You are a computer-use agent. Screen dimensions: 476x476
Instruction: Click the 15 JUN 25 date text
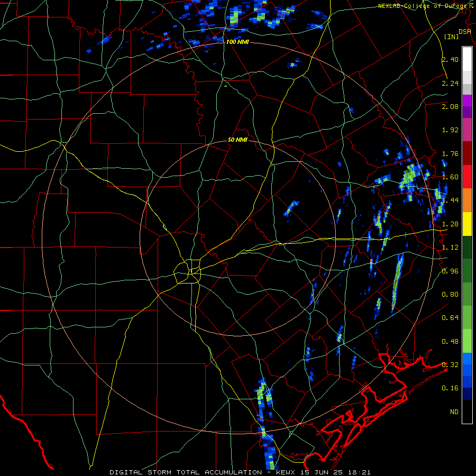tap(321, 472)
